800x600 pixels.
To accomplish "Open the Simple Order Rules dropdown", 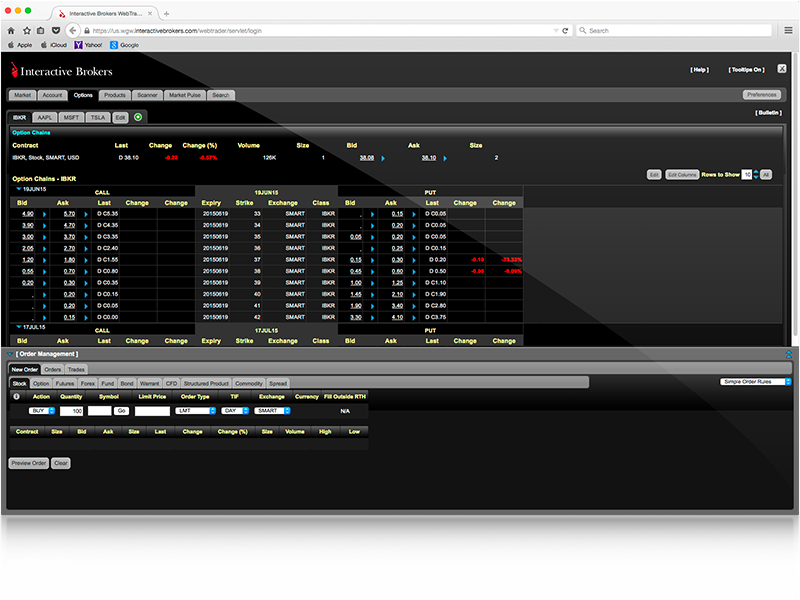I will pyautogui.click(x=756, y=382).
